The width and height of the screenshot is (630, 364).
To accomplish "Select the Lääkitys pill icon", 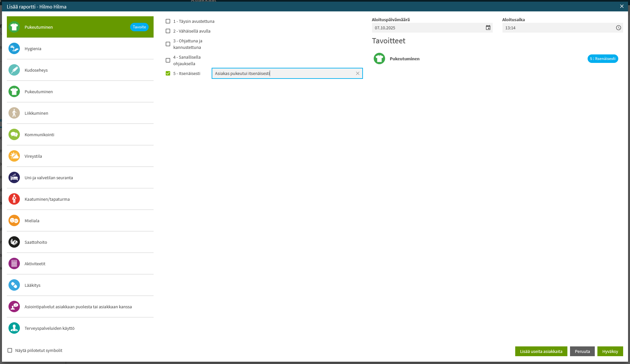I will pyautogui.click(x=14, y=285).
